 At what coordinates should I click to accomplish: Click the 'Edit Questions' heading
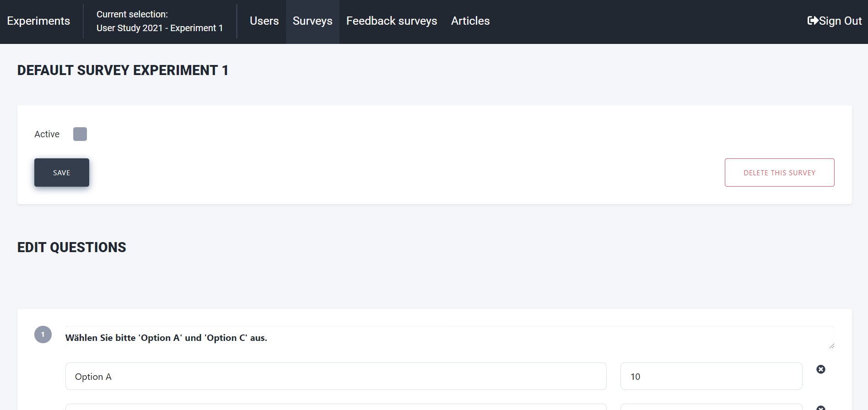[x=72, y=247]
